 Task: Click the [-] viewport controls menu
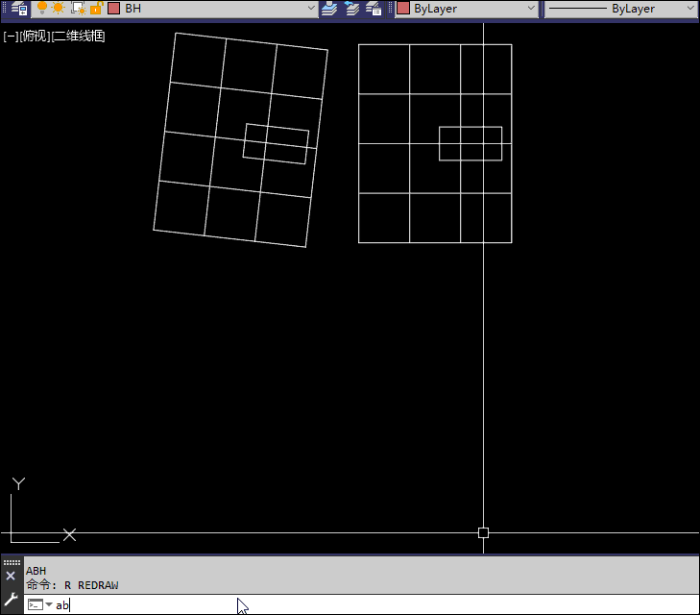tap(11, 37)
